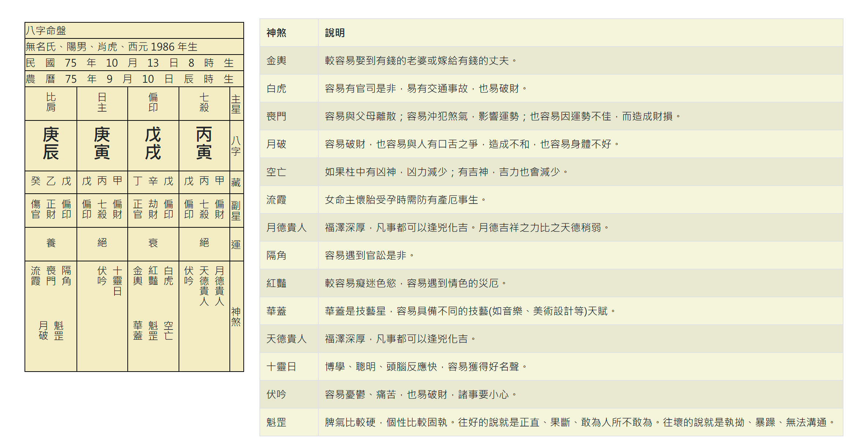Select the 月德貴人 row name in table
The image size is (868, 447).
286,228
